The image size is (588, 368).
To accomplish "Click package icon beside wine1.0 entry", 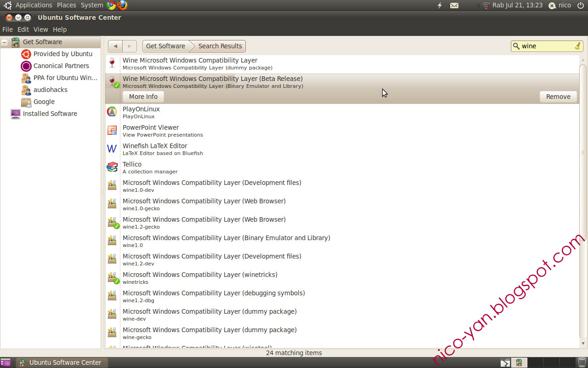I will [x=112, y=241].
